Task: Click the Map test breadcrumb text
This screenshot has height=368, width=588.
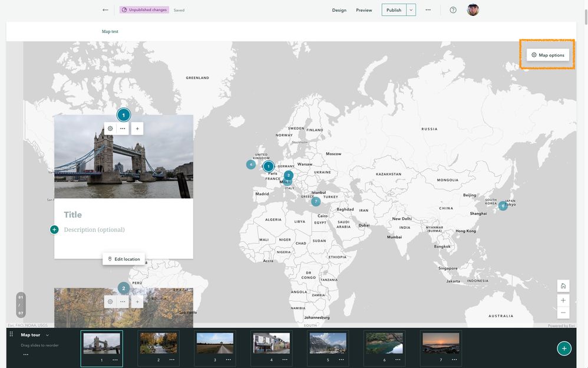Action: point(110,31)
